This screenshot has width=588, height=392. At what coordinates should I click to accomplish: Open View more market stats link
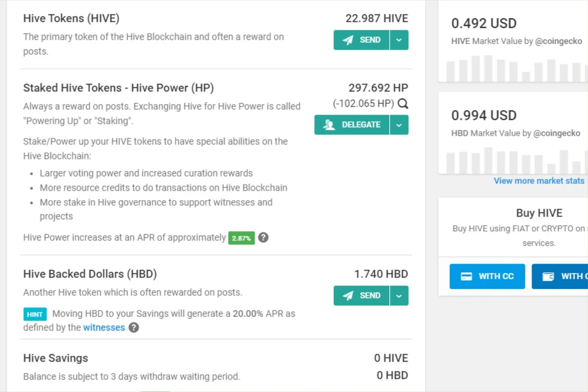[539, 181]
